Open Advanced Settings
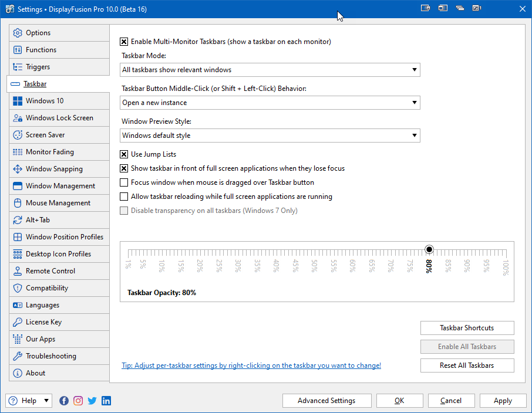 pos(326,401)
